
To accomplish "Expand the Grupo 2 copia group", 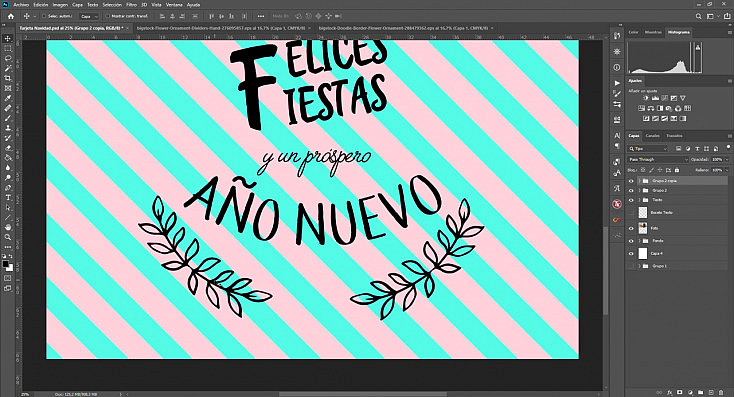I will pyautogui.click(x=639, y=181).
